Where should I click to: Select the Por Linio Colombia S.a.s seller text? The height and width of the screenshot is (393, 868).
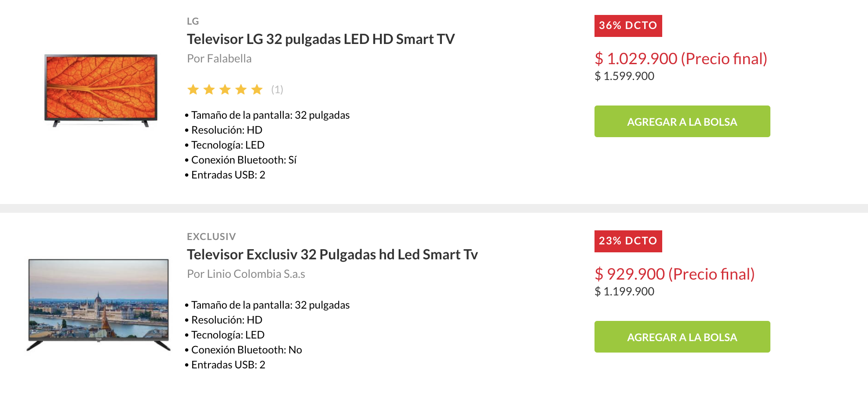click(x=246, y=274)
